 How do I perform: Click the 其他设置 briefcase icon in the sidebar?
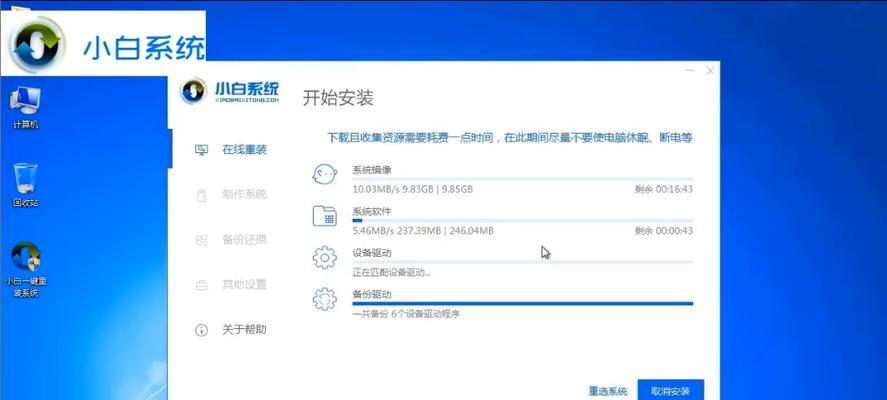click(201, 285)
